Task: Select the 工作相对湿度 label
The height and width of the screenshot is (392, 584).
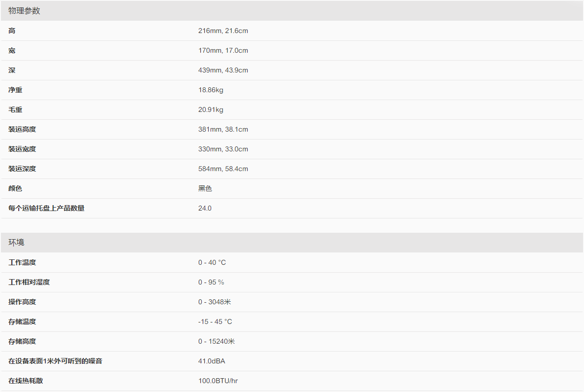Action: coord(29,282)
